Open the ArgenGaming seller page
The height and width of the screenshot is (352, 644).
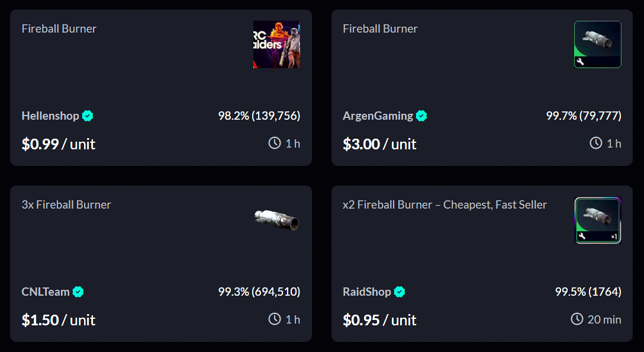tap(378, 116)
